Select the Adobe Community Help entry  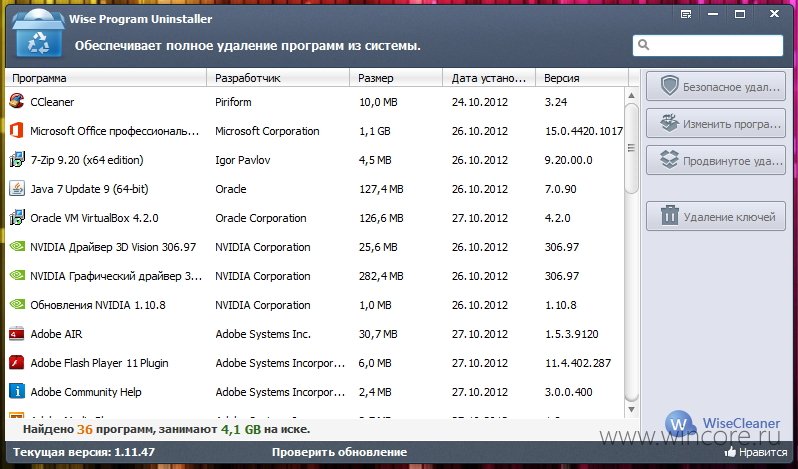(86, 392)
